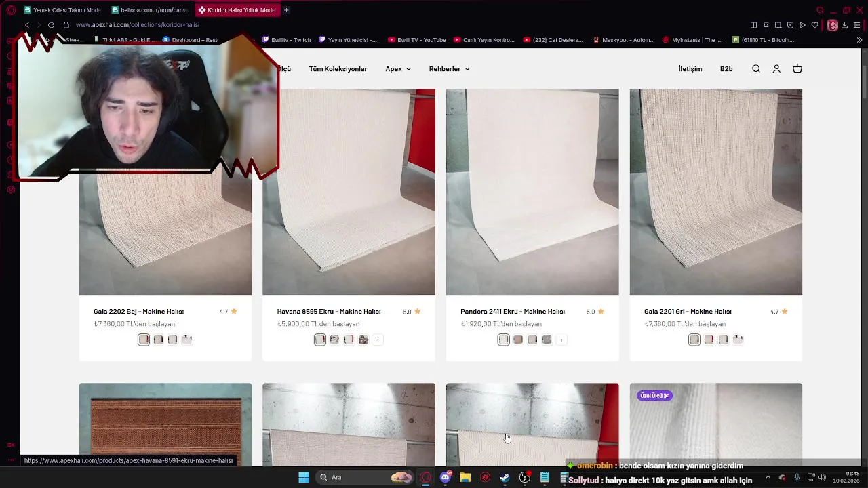
Task: Open Steam from the taskbar
Action: coord(505,477)
